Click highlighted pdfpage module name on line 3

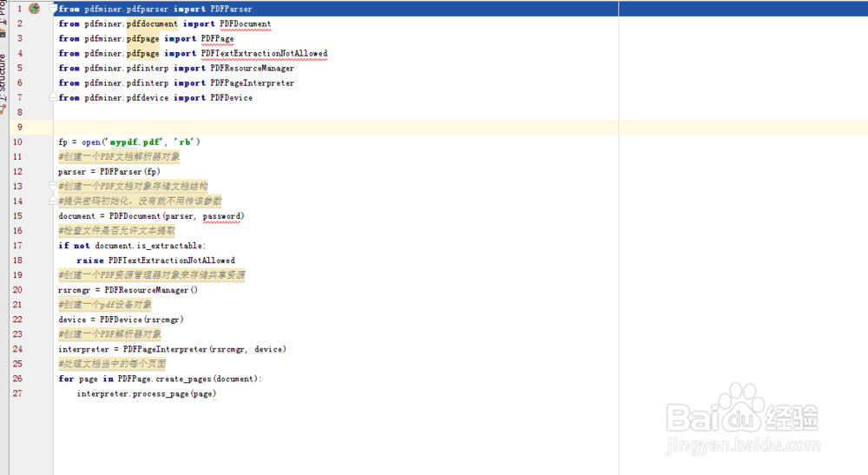tap(143, 39)
